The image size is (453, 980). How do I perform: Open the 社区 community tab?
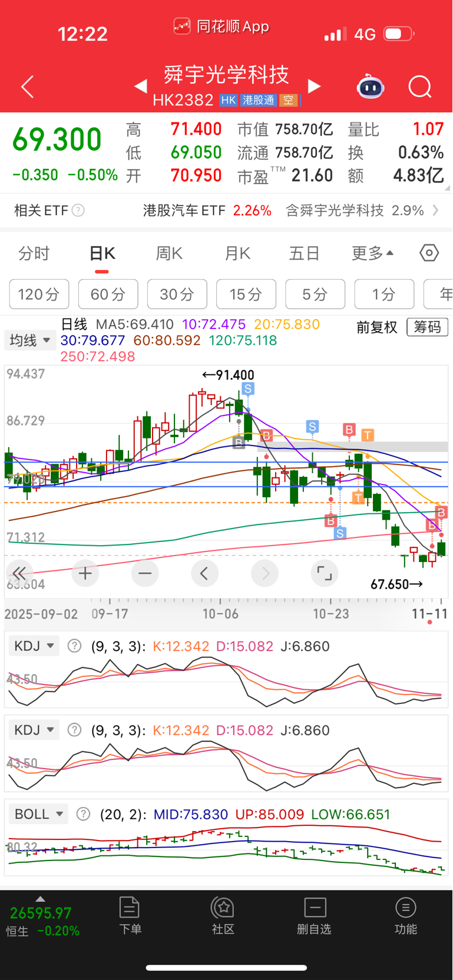pos(223,916)
